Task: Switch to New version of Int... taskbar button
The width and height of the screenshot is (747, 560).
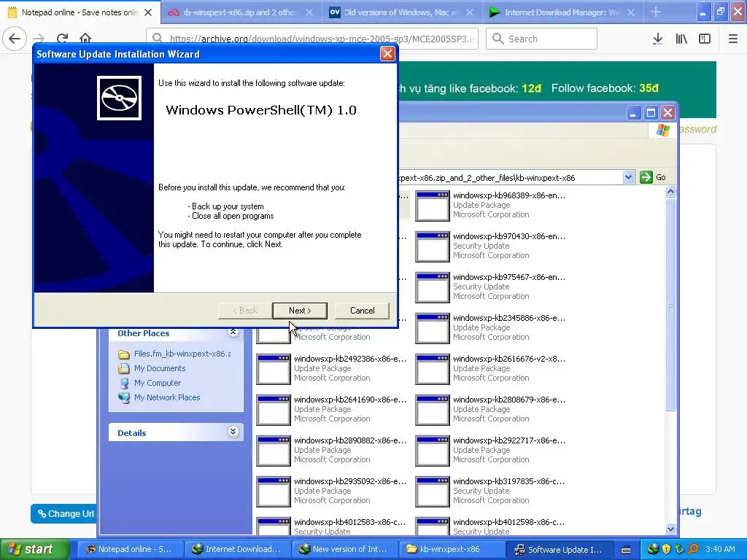Action: click(344, 549)
